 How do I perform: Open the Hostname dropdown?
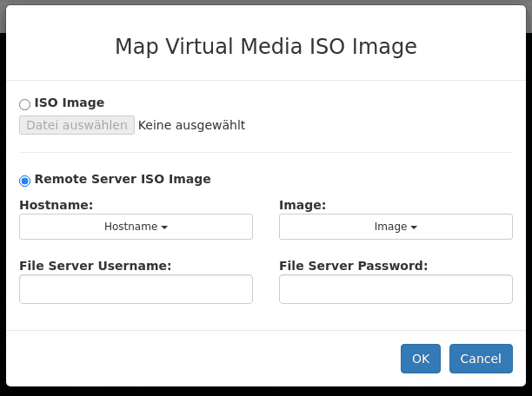point(136,227)
